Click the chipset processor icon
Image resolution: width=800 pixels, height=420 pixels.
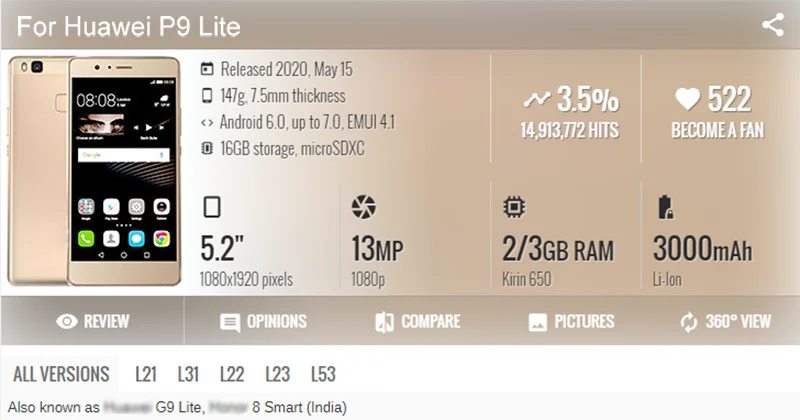pos(512,207)
